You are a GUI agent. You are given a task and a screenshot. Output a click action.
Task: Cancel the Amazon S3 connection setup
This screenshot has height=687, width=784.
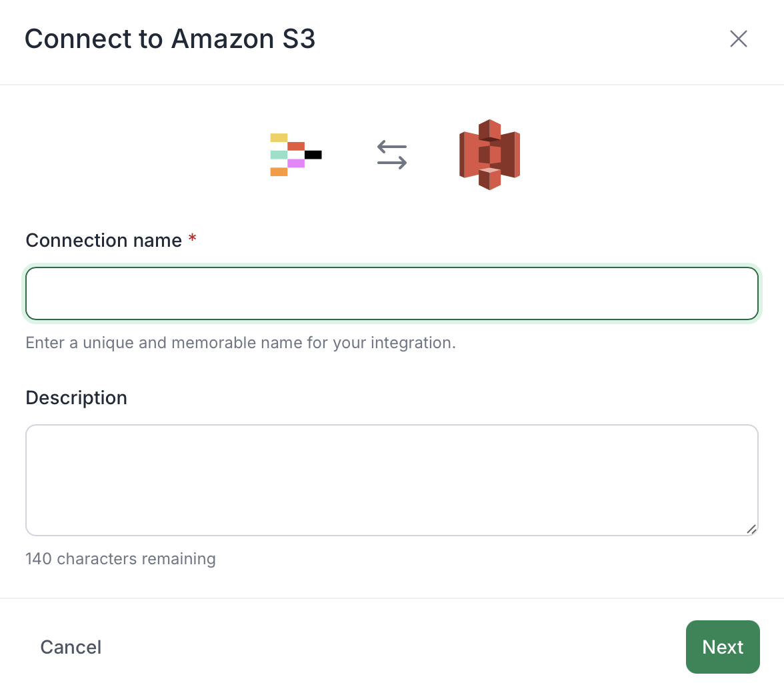tap(71, 647)
